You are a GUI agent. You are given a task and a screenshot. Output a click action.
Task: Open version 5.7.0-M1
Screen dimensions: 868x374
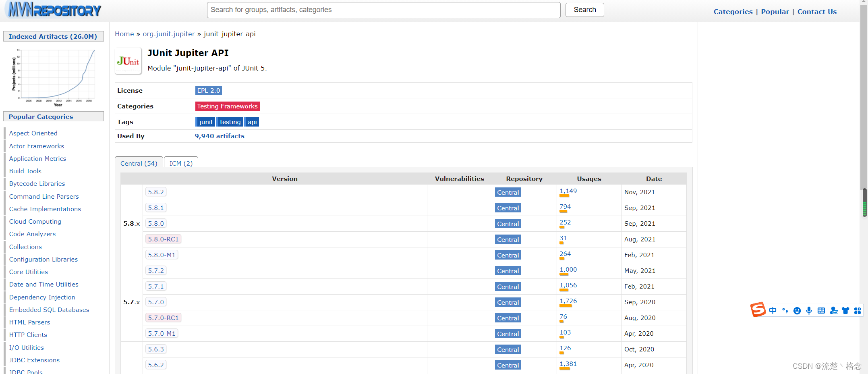[162, 333]
